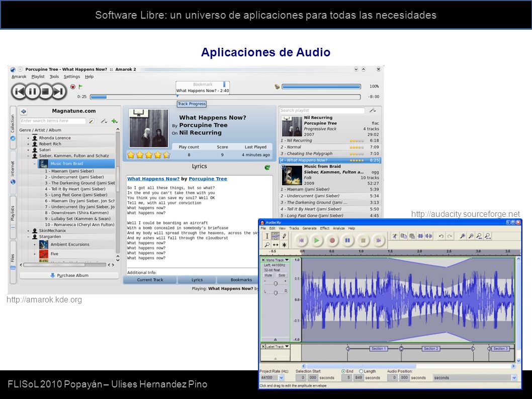This screenshot has width=532, height=399.
Task: Click the Copy icon in Audacity toolbar
Action: click(404, 236)
